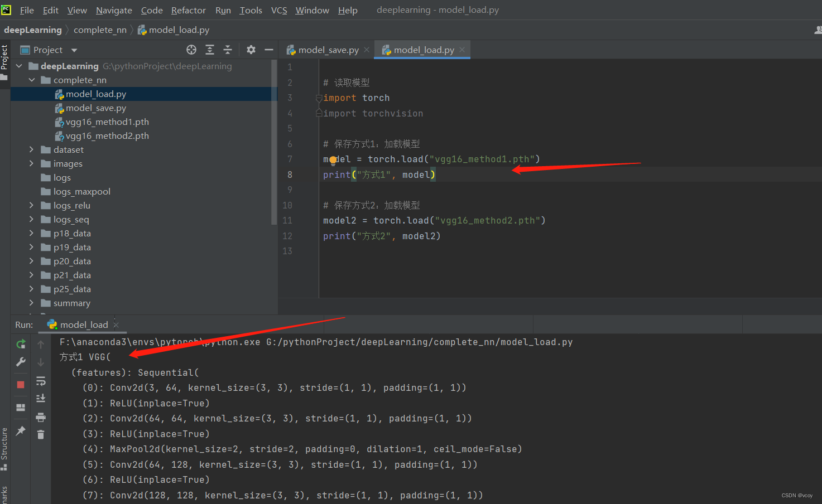
Task: Expand the p18_data folder
Action: (x=32, y=233)
